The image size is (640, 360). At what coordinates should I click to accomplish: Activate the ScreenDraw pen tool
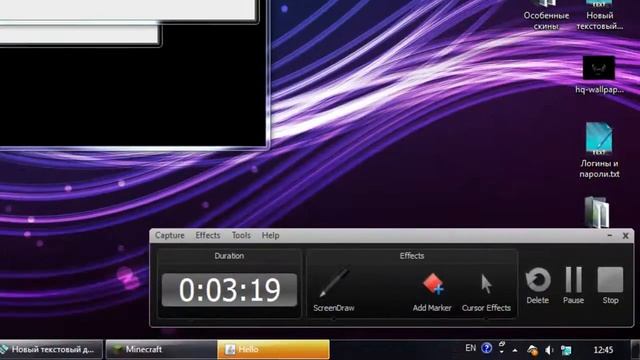point(334,289)
